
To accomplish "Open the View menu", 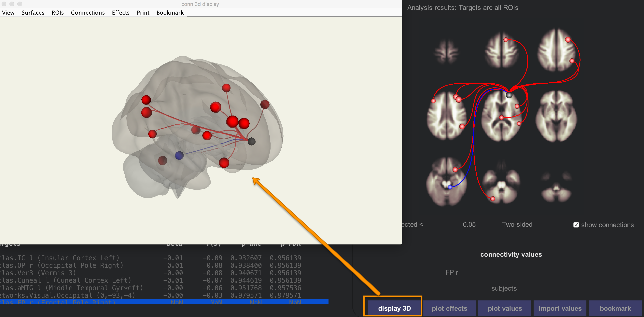I will click(x=8, y=12).
